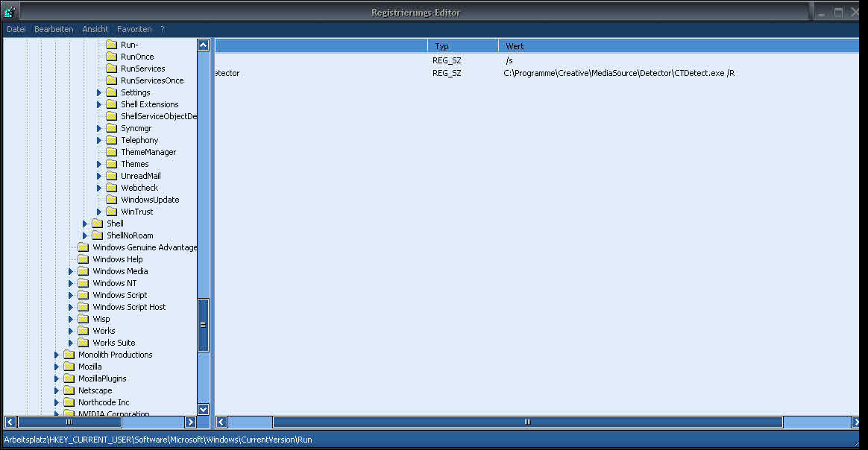Expand the Monolith Productions key
The width and height of the screenshot is (868, 450).
[x=56, y=355]
